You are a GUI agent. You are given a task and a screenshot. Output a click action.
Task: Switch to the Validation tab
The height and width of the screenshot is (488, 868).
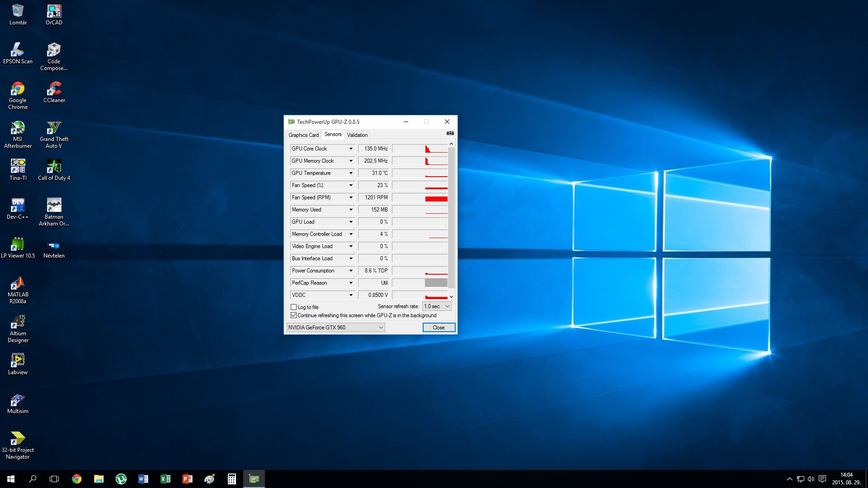tap(357, 135)
